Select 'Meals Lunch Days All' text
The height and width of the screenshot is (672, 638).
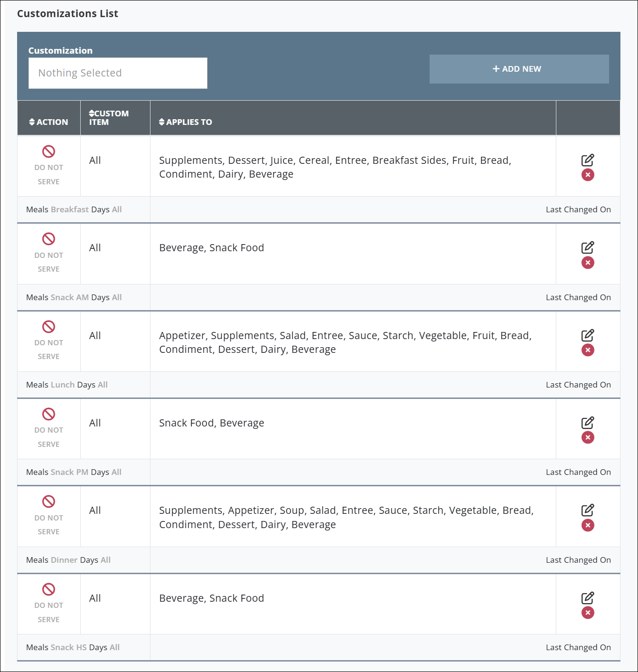pos(67,385)
